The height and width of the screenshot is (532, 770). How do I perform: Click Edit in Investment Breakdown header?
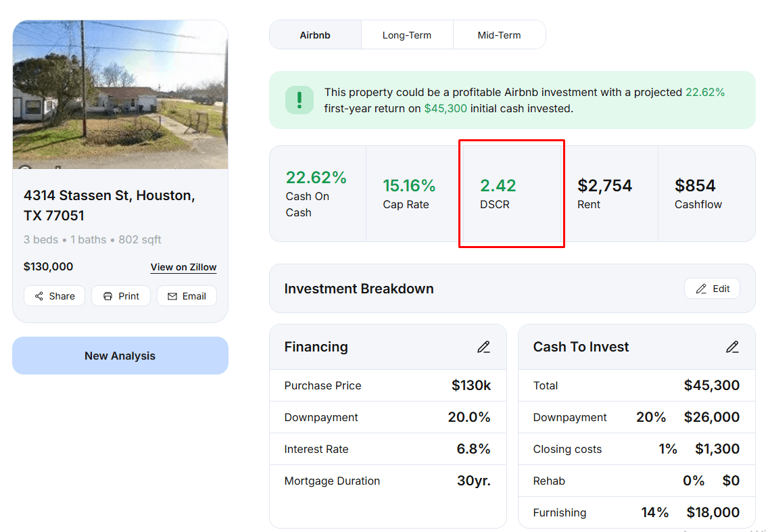[x=712, y=289]
